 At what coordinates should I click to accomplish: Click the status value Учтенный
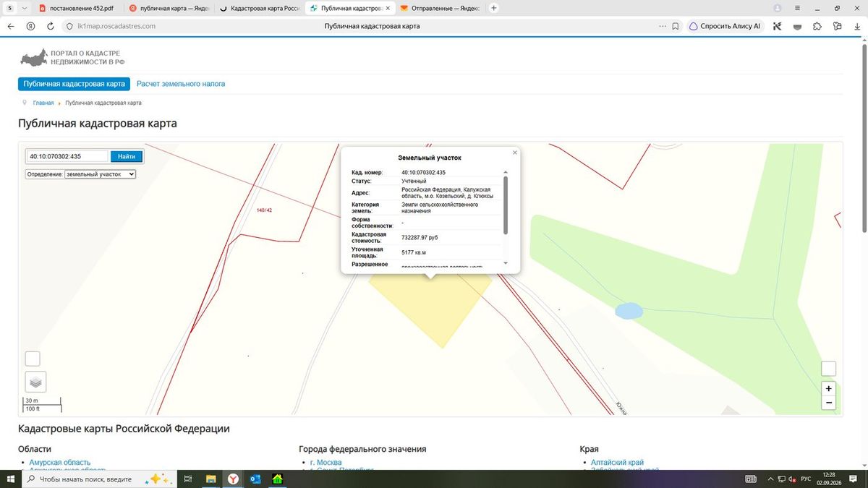pos(414,181)
